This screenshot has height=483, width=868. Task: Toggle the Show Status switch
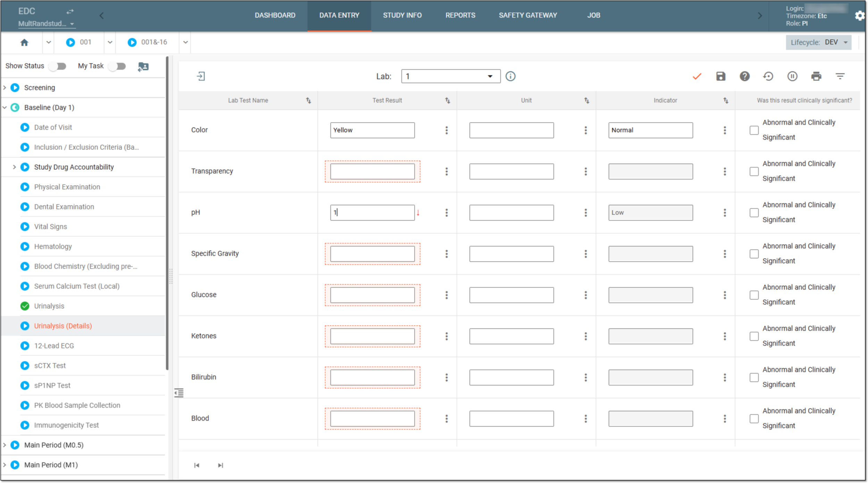click(57, 66)
